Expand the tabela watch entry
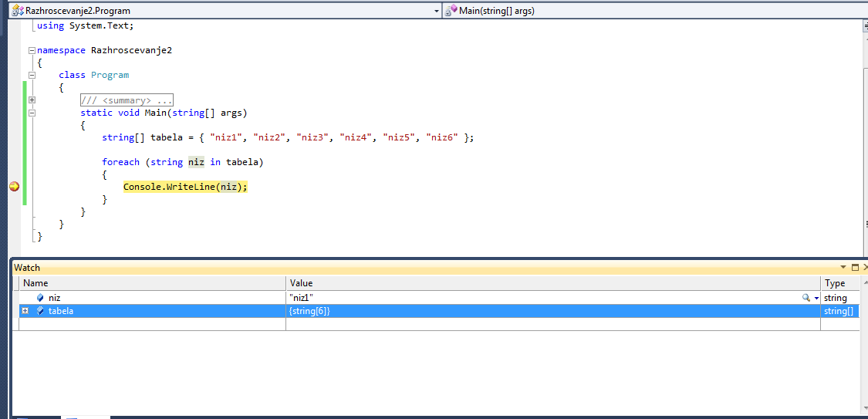The height and width of the screenshot is (419, 868). coord(25,311)
